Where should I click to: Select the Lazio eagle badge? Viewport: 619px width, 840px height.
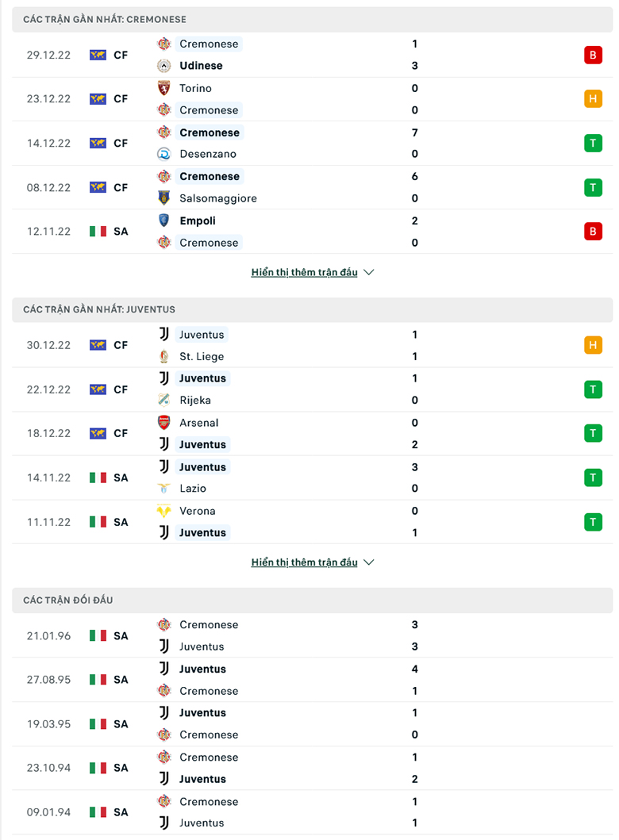[165, 489]
